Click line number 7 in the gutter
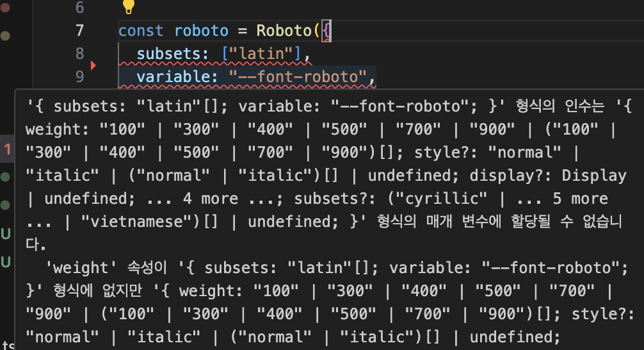Screen dimensions: 644x350 tap(79, 30)
